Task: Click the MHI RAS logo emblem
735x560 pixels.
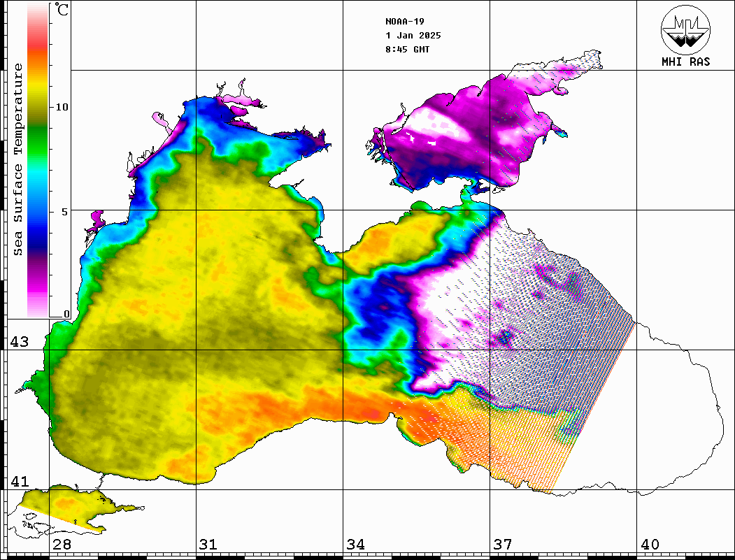Action: point(685,29)
